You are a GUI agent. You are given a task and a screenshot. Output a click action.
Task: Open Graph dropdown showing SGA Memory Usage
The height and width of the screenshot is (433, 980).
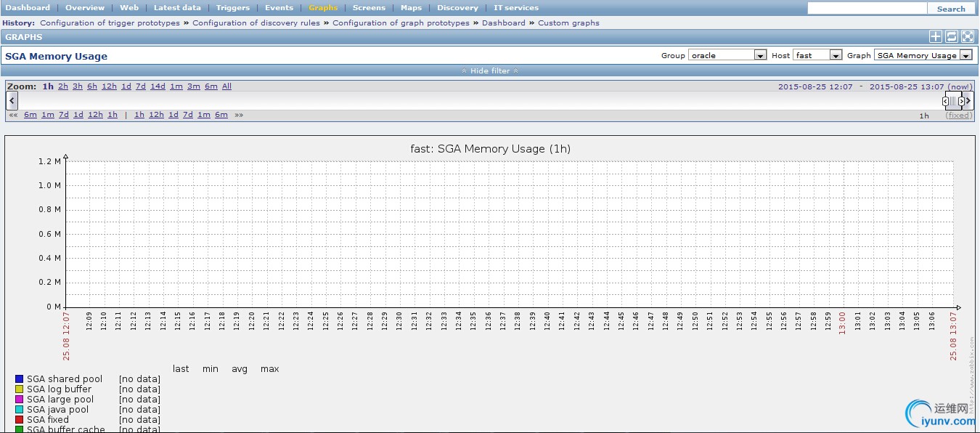point(923,55)
